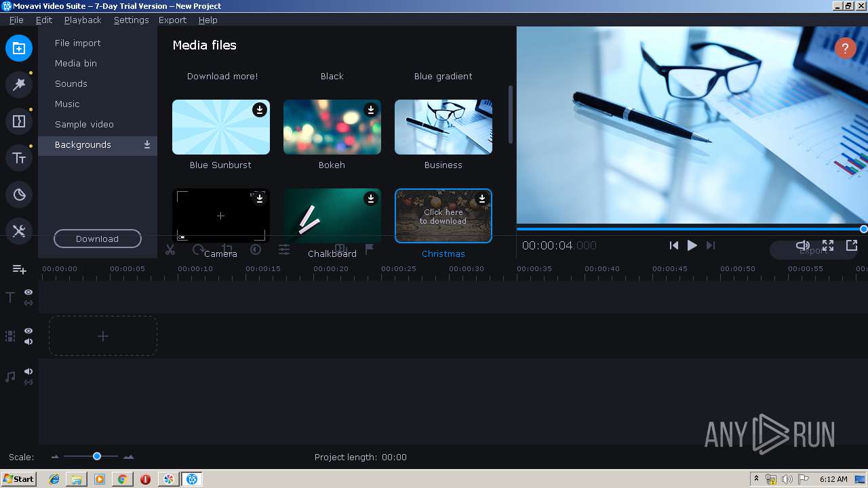Viewport: 868px width, 488px height.
Task: Open Internet Explorer from the taskbar
Action: click(x=54, y=479)
